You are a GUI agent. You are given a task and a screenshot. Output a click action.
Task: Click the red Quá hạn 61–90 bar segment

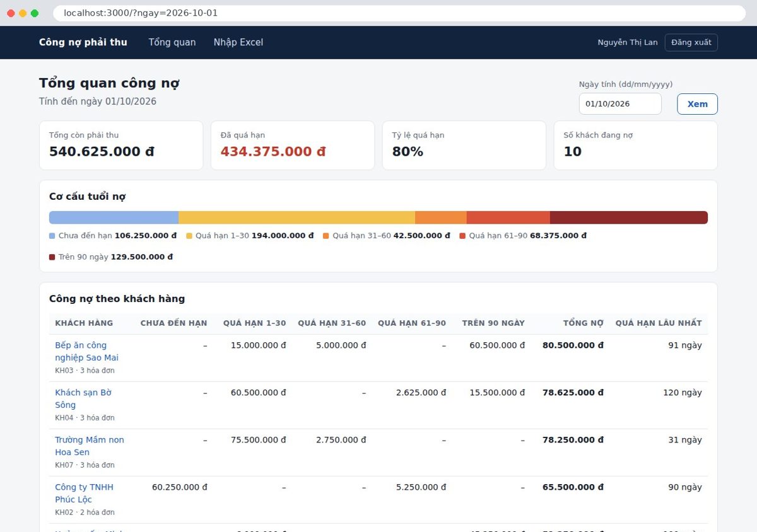[x=508, y=217]
